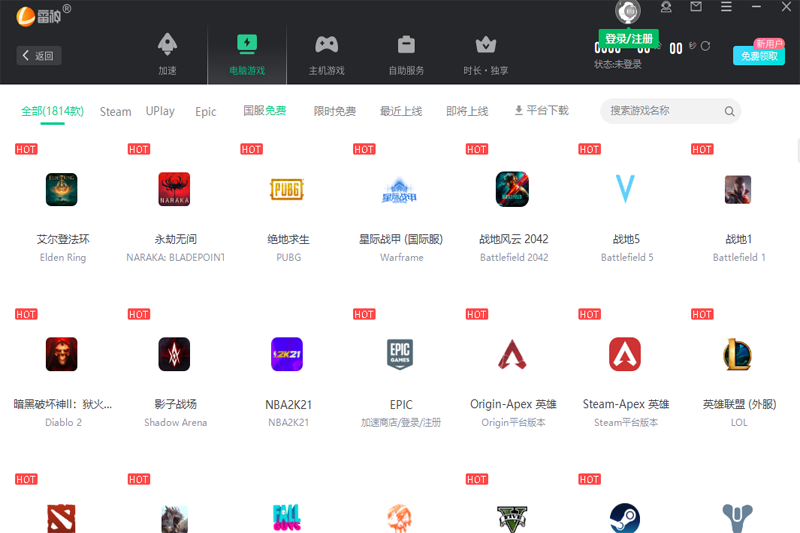800x533 pixels.
Task: Open the Monster Hunter game icon
Action: pyautogui.click(x=174, y=519)
